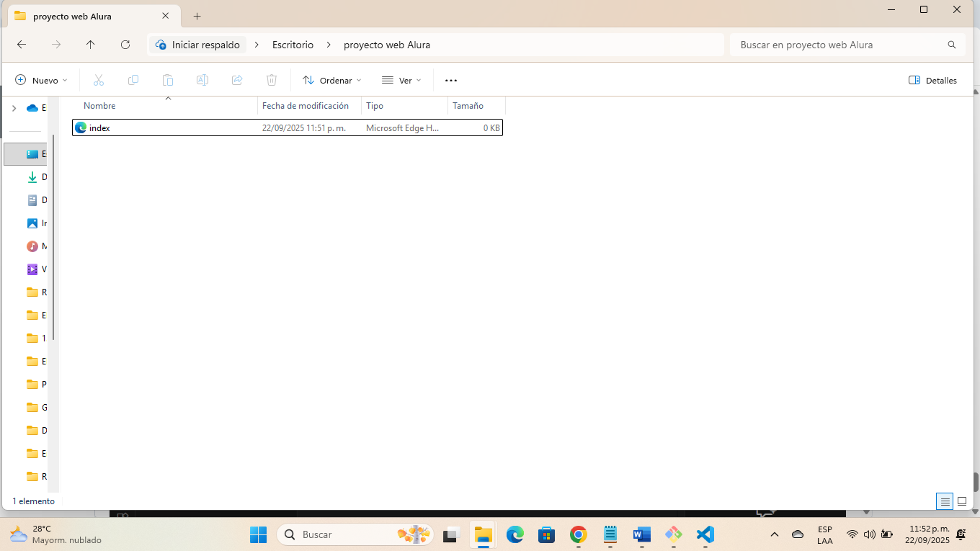Open Google Chrome from the taskbar
Image resolution: width=980 pixels, height=551 pixels.
click(x=578, y=534)
